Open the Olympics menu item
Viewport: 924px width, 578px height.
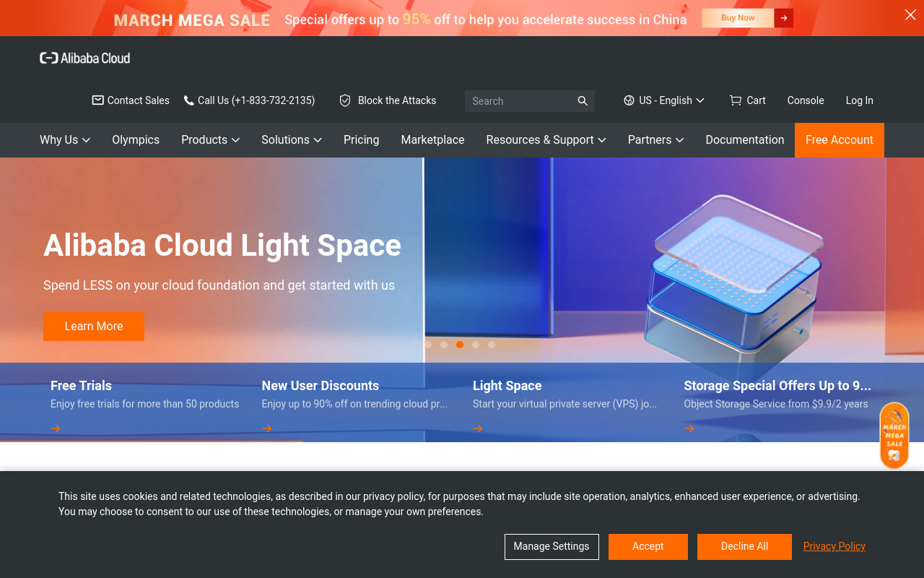pos(136,140)
